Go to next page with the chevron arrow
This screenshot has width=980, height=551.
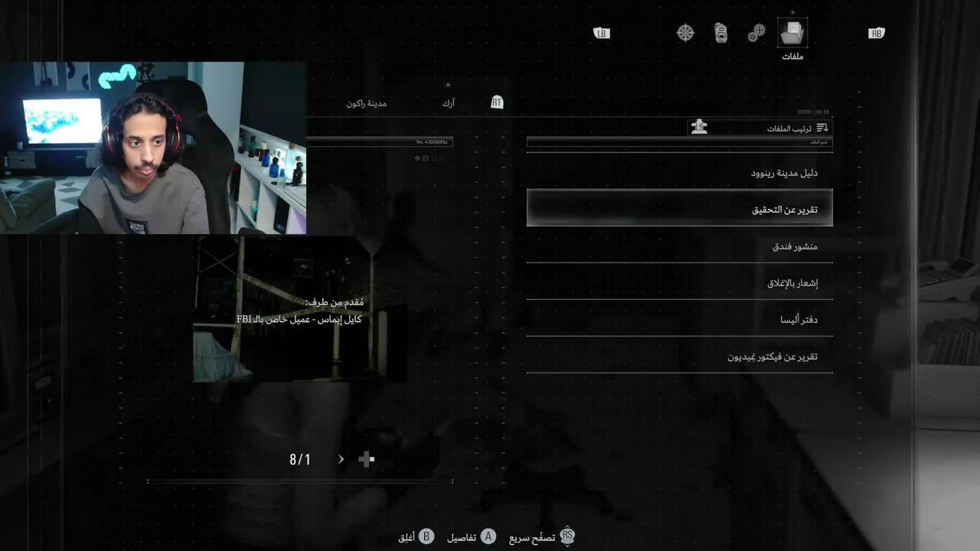click(341, 459)
